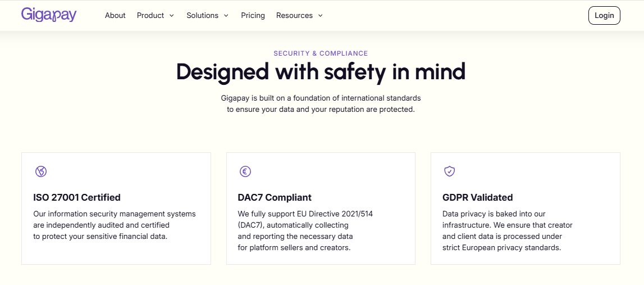The height and width of the screenshot is (285, 644).
Task: Click the 'Gigapay is built on a foundation' paragraph
Action: coord(321,104)
